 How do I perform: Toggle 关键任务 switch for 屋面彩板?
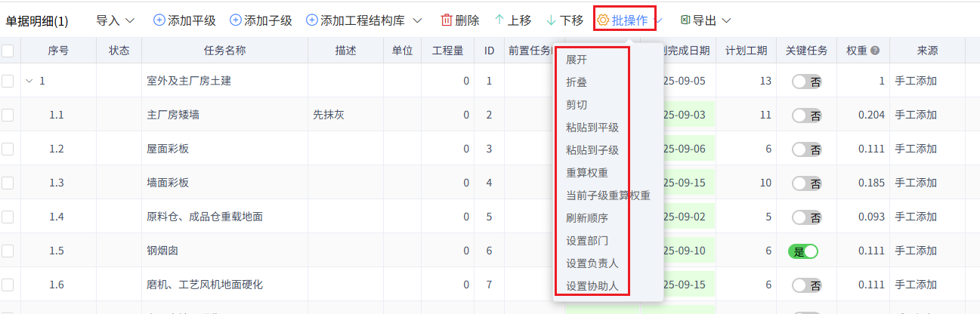[x=806, y=149]
